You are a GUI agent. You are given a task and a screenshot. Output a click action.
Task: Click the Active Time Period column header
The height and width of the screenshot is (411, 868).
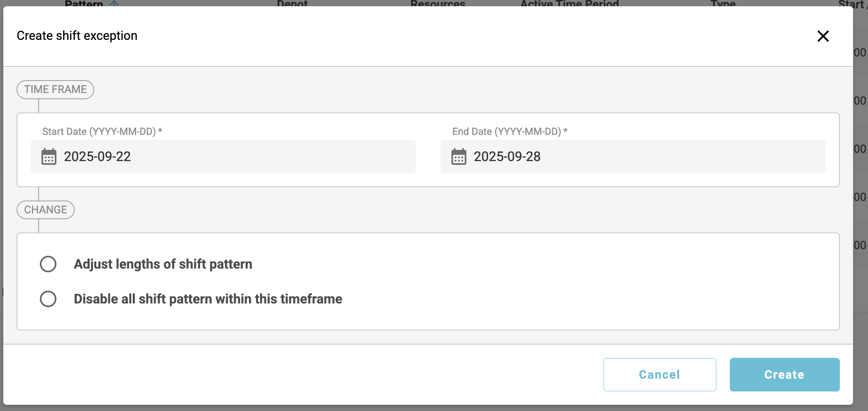[x=569, y=3]
